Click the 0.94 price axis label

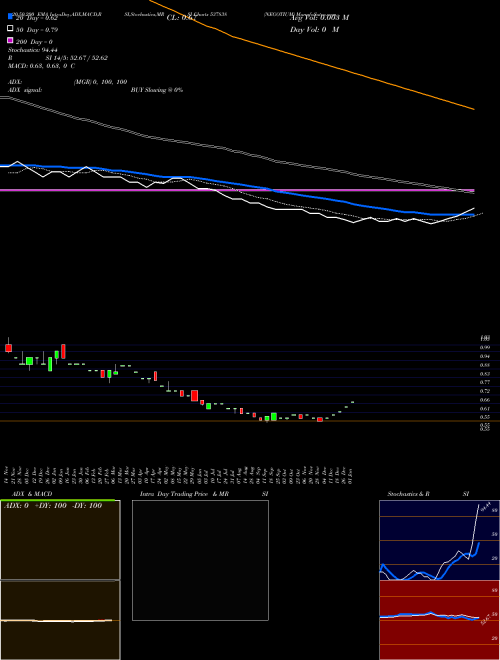pos(485,356)
